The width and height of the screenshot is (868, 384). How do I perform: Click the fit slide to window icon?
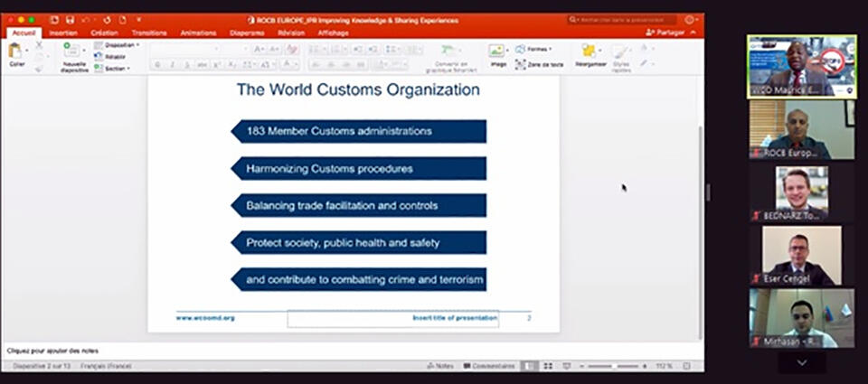tap(686, 366)
